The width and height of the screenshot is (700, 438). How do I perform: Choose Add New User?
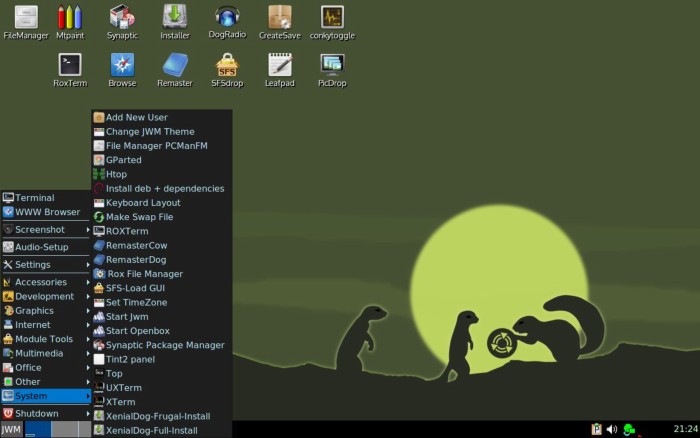162,117
